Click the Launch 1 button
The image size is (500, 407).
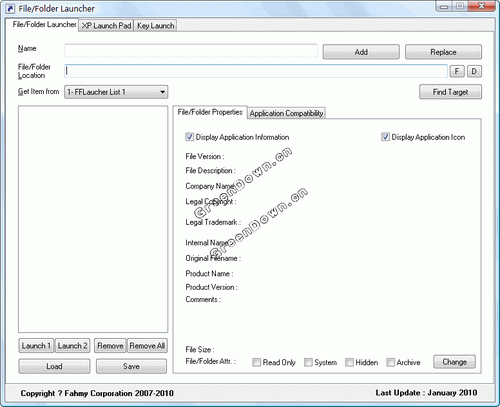[36, 346]
